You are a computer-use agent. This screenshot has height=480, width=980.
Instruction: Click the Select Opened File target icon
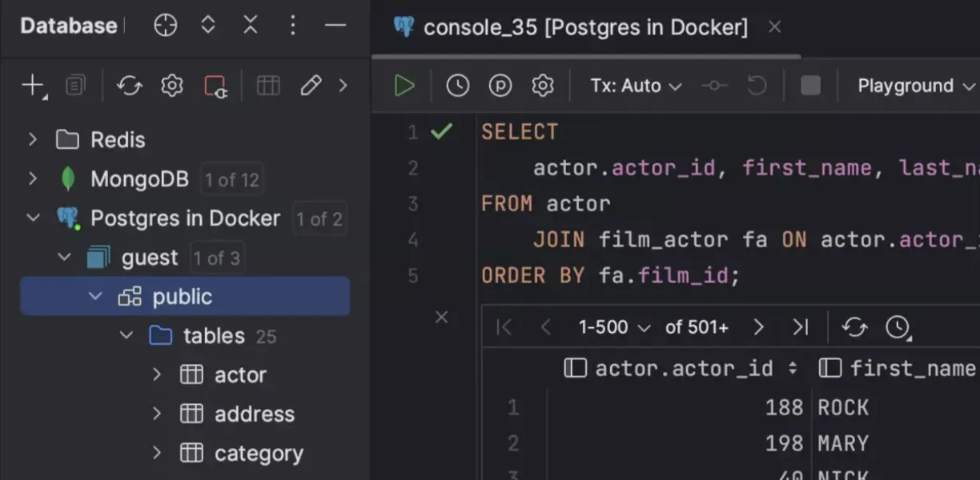(x=165, y=26)
